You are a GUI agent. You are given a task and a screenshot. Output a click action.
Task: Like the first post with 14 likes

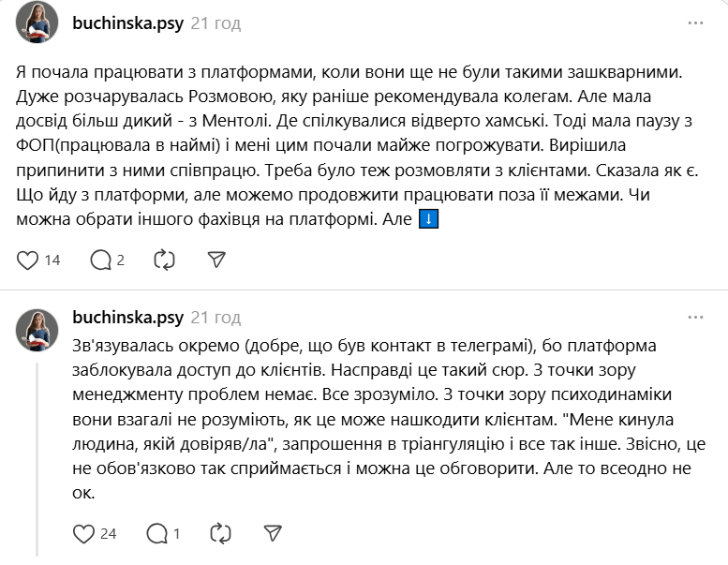(29, 260)
